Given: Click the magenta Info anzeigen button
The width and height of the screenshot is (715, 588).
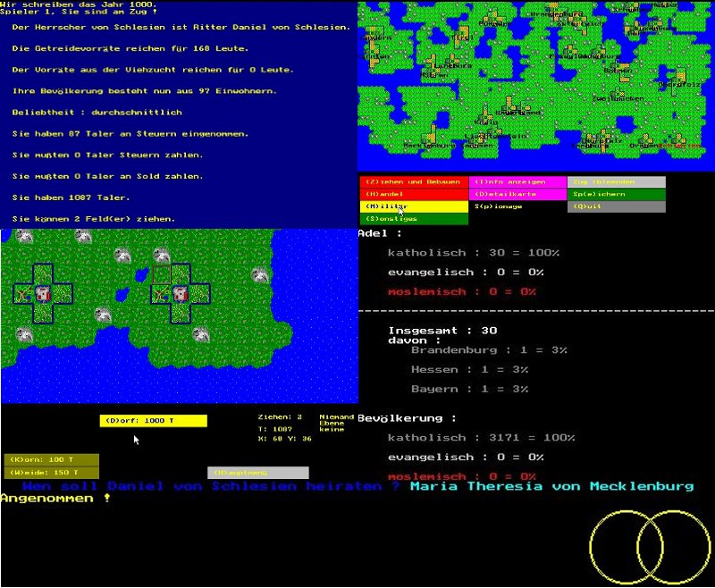Looking at the screenshot, I should 517,181.
